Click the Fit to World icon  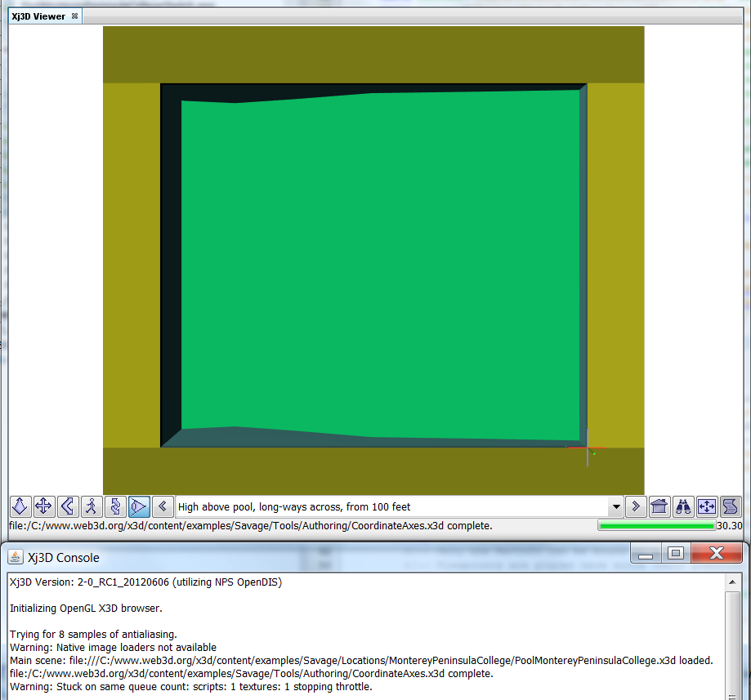pos(707,506)
